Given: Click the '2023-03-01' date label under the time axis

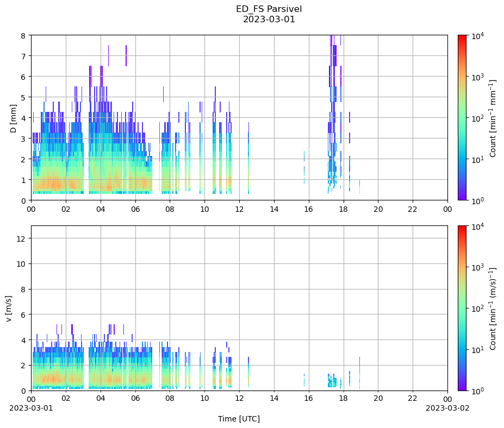Looking at the screenshot, I should point(31,408).
